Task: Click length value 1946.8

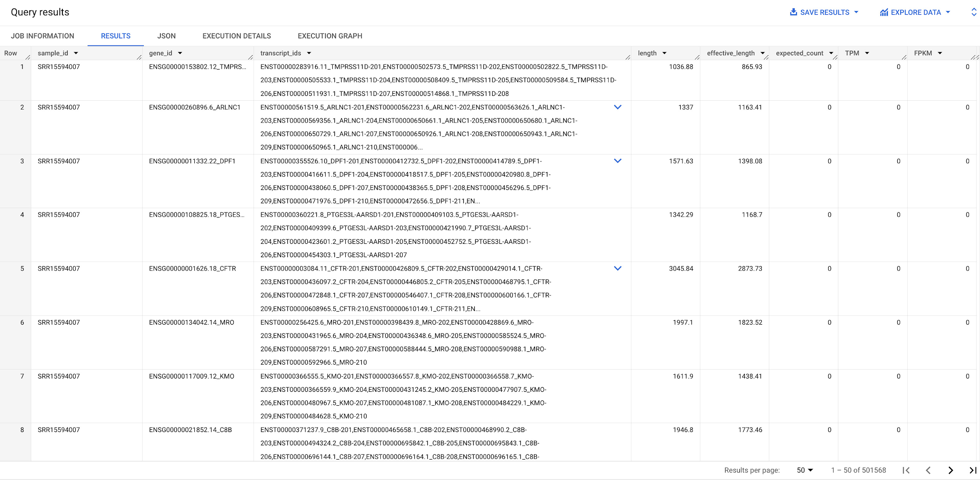Action: (683, 430)
